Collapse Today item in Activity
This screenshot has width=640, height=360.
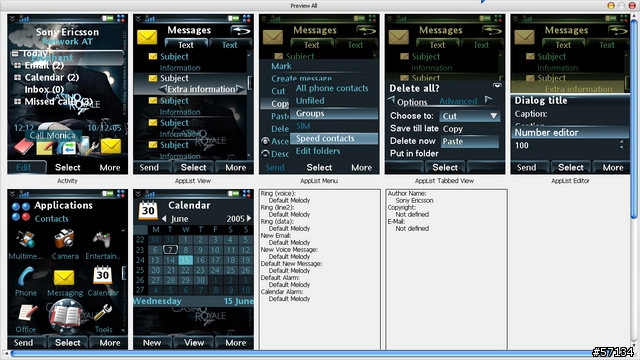pyautogui.click(x=16, y=53)
